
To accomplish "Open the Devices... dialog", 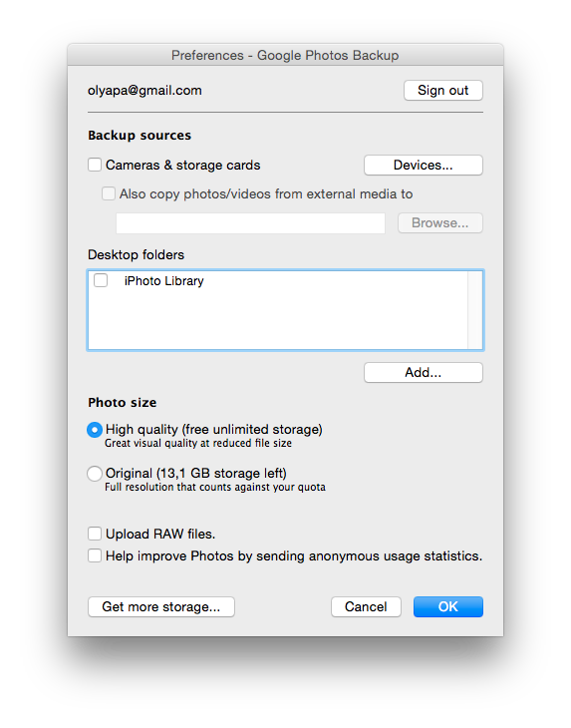I will [424, 166].
